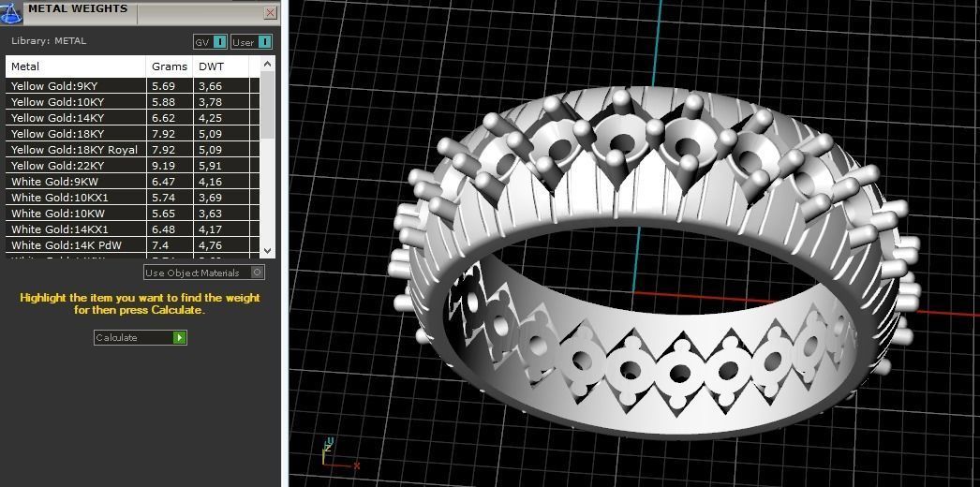Viewport: 980px width, 487px height.
Task: Click the 5.88 grams value
Action: tap(163, 102)
